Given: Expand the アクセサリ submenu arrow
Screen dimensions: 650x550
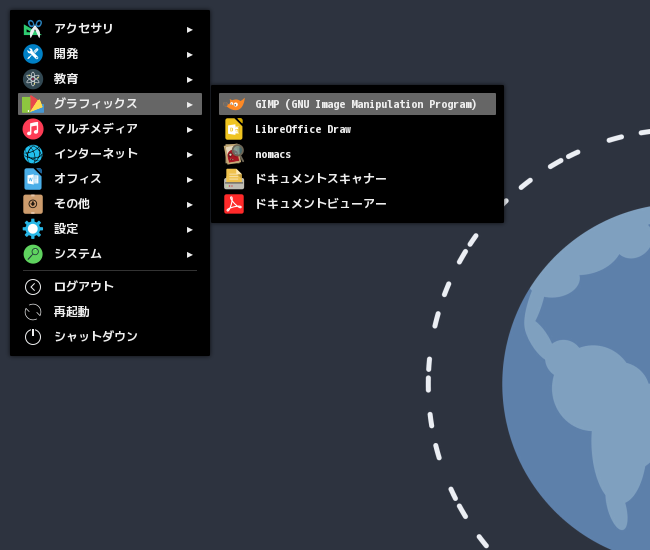Looking at the screenshot, I should click(189, 29).
